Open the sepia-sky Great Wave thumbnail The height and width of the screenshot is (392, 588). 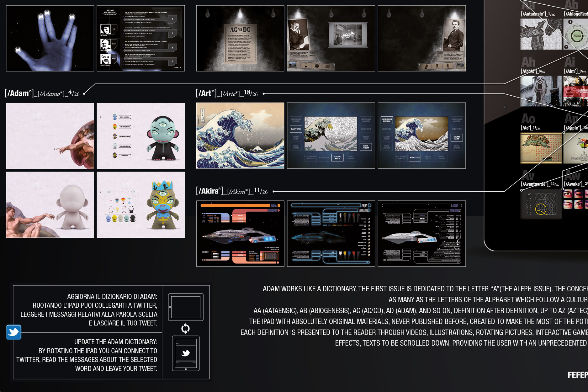[422, 135]
